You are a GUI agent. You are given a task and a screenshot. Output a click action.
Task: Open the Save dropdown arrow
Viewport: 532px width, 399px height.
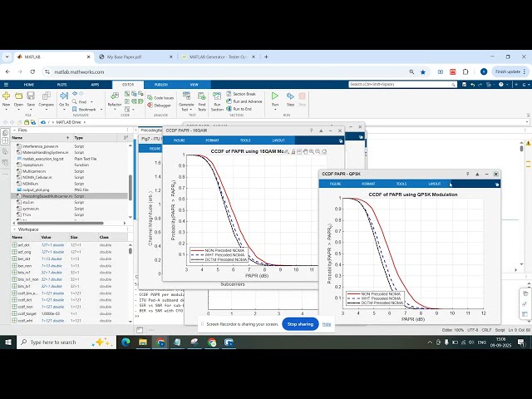[31, 109]
